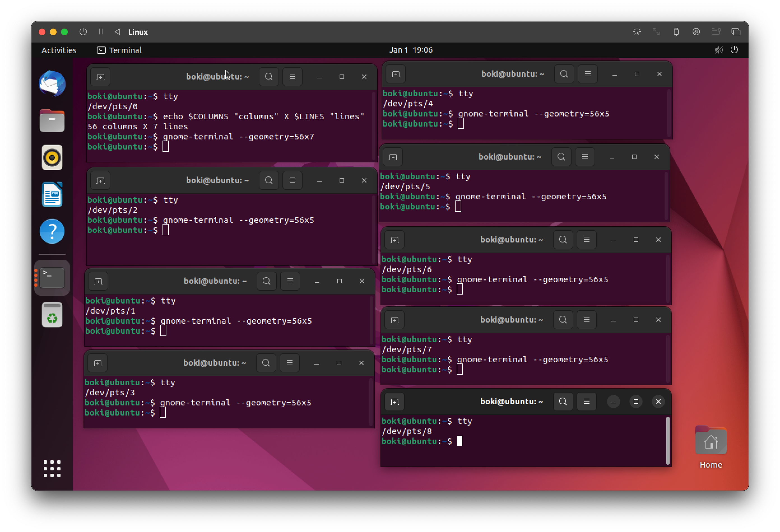
Task: Open new tab in pts/0 terminal
Action: click(100, 77)
